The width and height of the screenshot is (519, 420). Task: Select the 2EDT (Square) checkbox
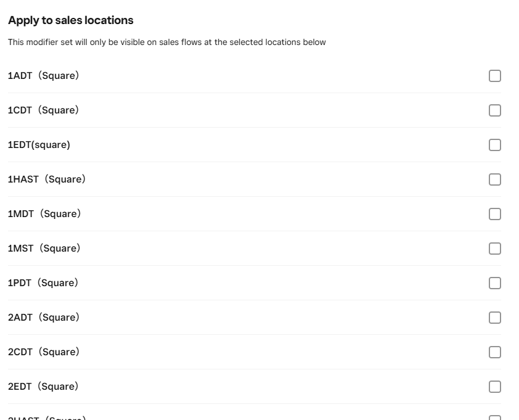coord(494,387)
